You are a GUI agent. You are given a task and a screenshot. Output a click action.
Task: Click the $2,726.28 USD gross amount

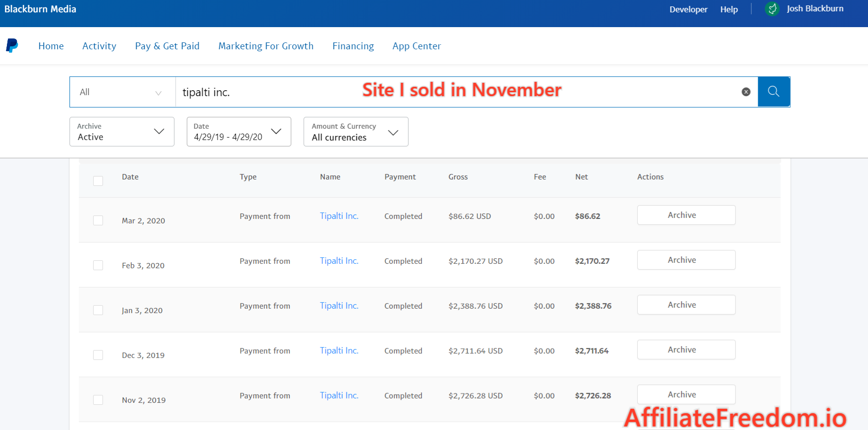(476, 396)
